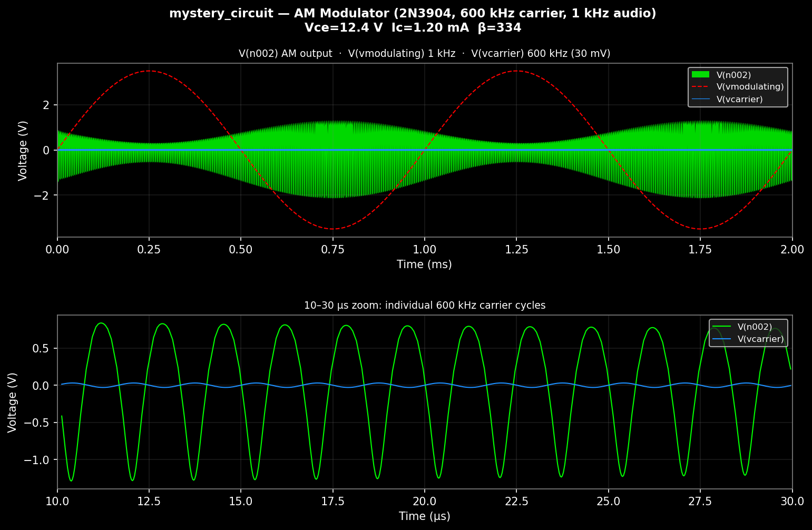Click the 'Time (ms)' axis label
Image resolution: width=812 pixels, height=530 pixels.
[424, 264]
